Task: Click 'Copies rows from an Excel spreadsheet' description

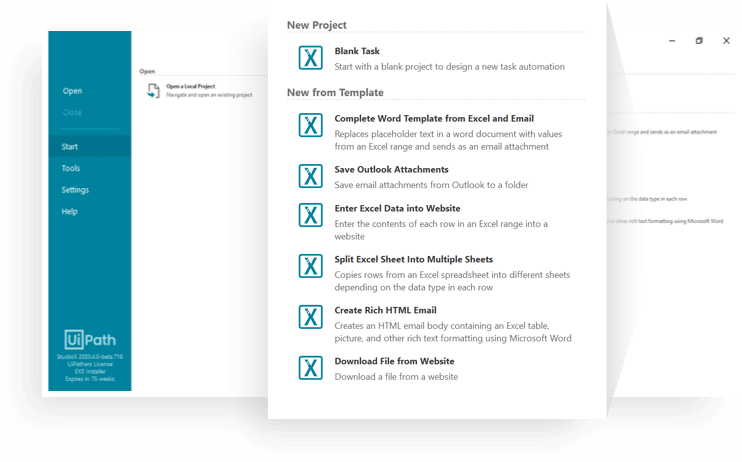Action: pyautogui.click(x=452, y=281)
